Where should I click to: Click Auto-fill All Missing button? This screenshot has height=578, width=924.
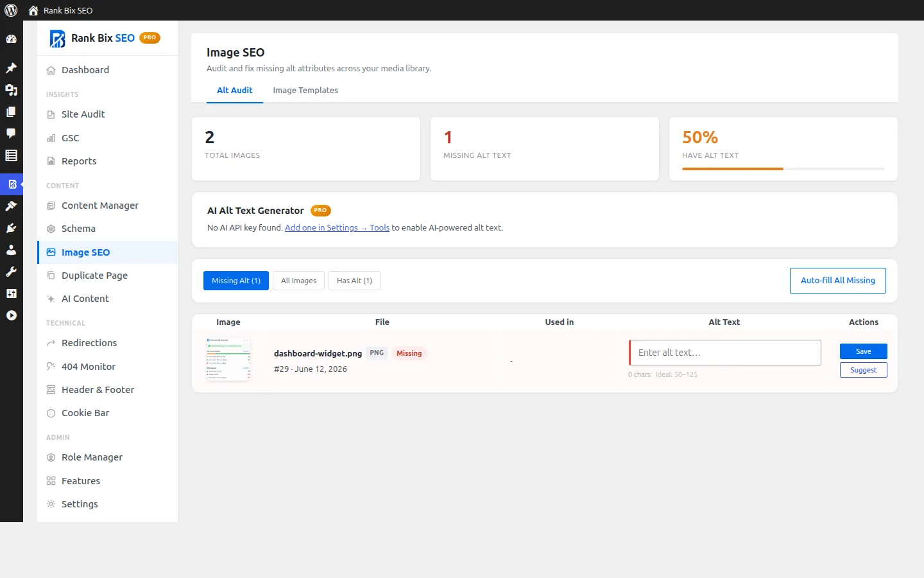[837, 281]
